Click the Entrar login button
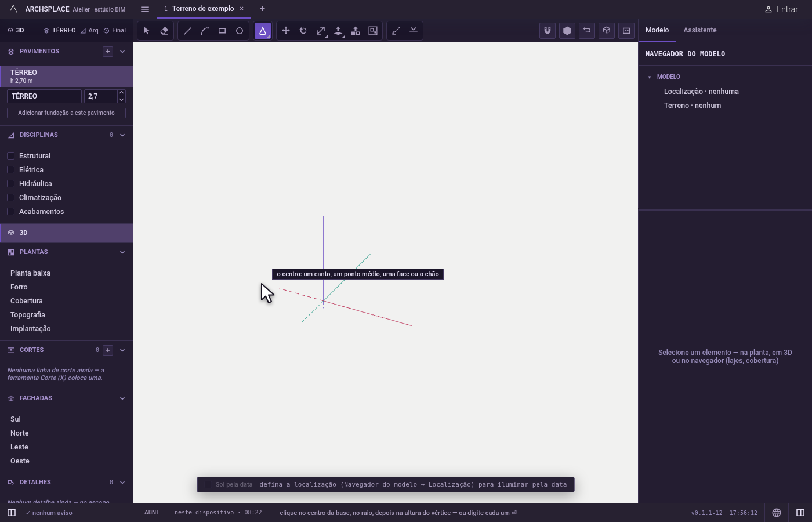 781,9
